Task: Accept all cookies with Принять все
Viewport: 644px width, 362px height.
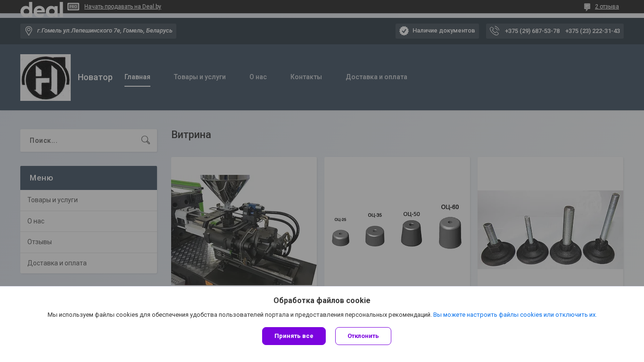Action: [x=294, y=336]
